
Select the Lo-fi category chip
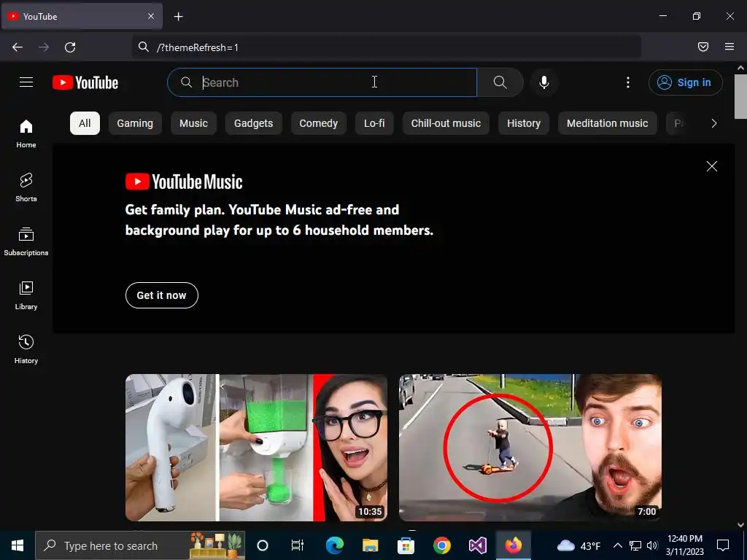(374, 123)
